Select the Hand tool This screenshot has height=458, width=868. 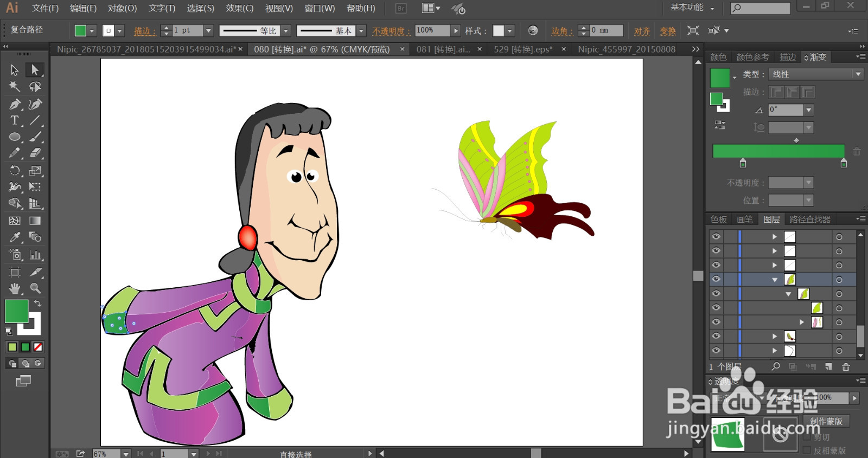coord(15,288)
